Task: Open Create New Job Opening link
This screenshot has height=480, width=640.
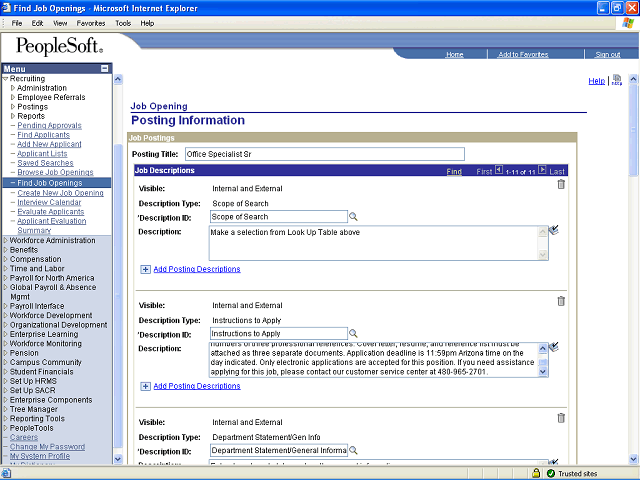Action: (60, 193)
